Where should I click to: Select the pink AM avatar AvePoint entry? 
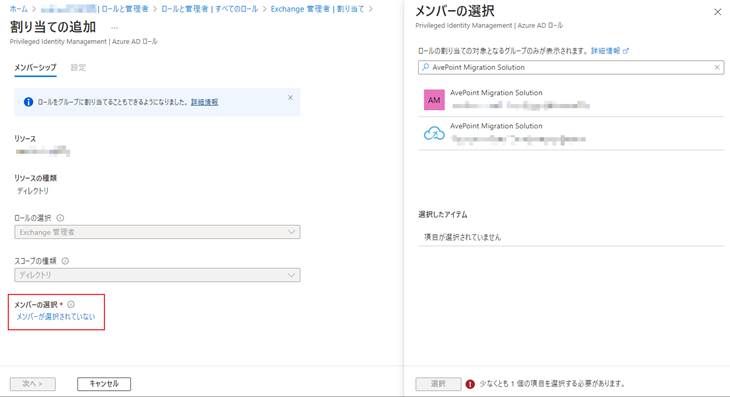pos(571,100)
